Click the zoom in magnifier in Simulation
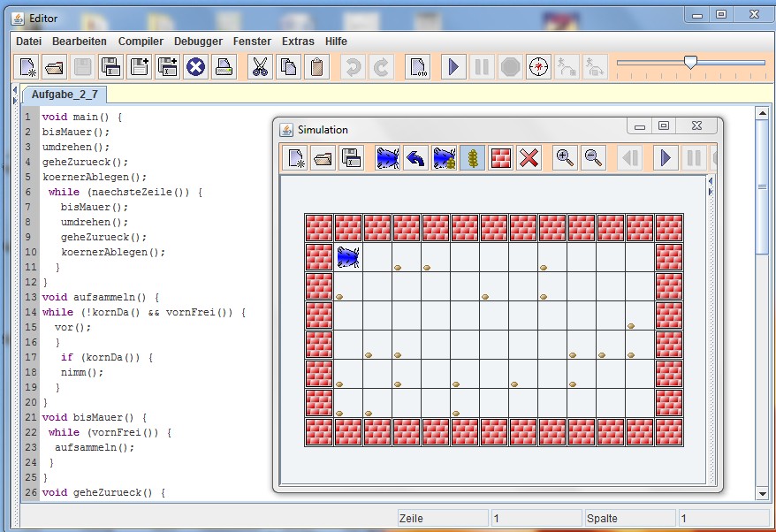The width and height of the screenshot is (776, 532). coord(564,158)
